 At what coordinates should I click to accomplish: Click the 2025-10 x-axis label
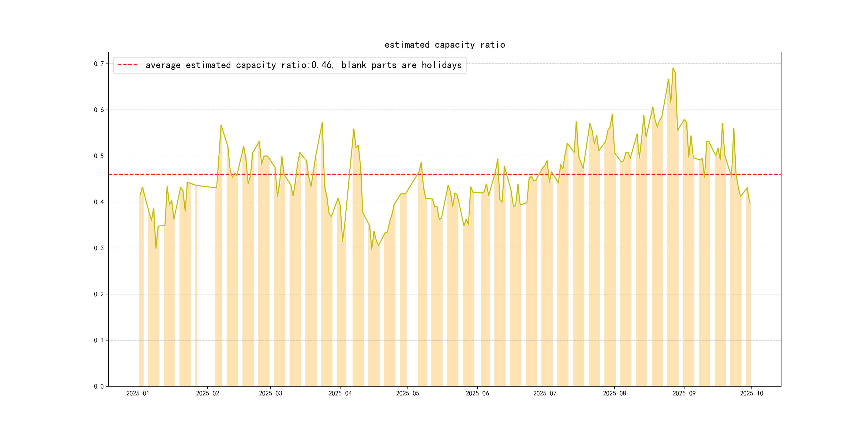pos(751,393)
